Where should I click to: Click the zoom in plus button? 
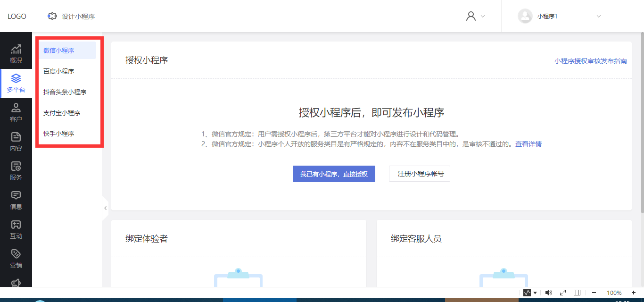(633, 293)
